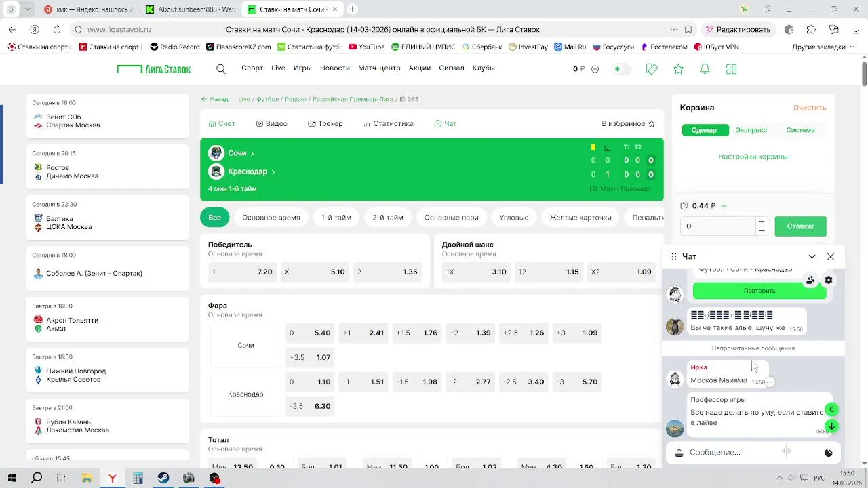Pick draw X at odds 5.10
This screenshot has width=868, height=488.
coord(315,272)
